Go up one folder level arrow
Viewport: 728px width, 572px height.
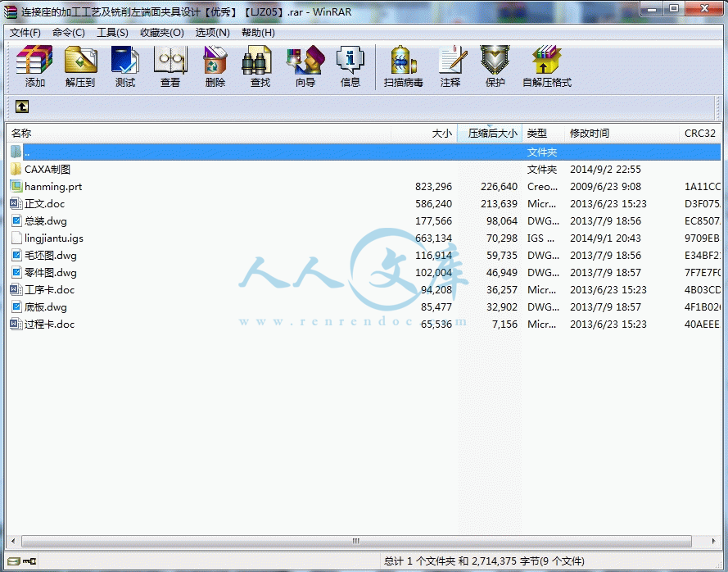(22, 107)
